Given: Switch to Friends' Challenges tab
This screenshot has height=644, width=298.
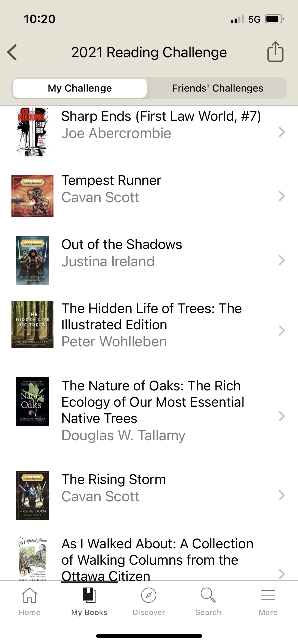Looking at the screenshot, I should pyautogui.click(x=218, y=88).
